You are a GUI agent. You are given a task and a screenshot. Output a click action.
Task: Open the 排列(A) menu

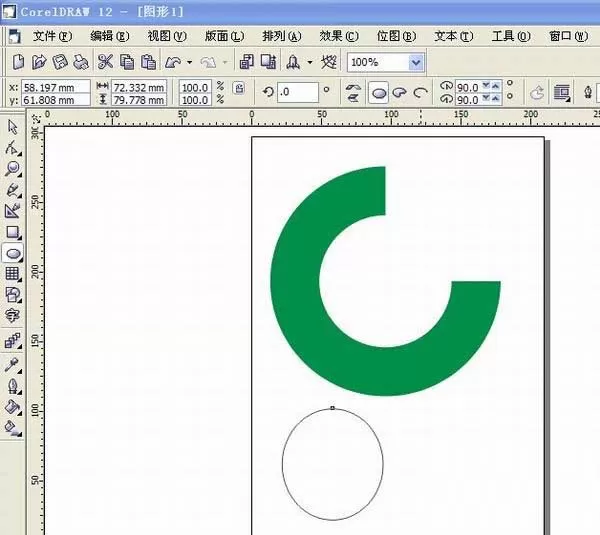coord(282,36)
